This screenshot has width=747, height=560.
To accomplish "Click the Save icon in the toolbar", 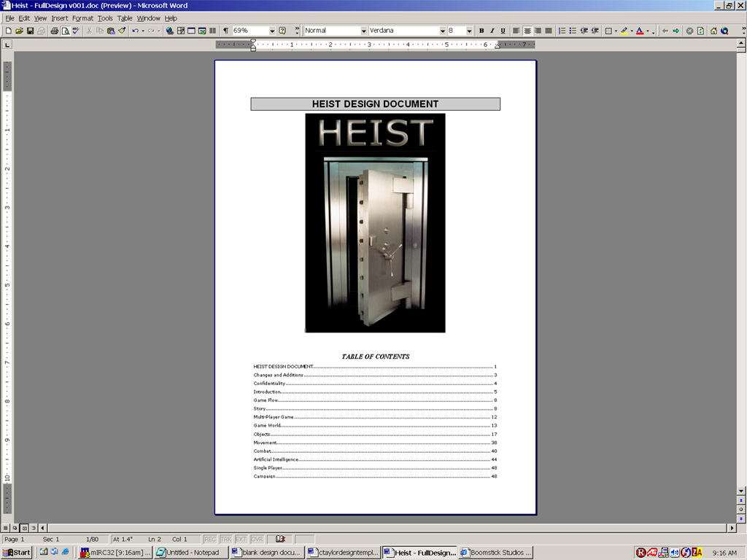I will pos(31,31).
